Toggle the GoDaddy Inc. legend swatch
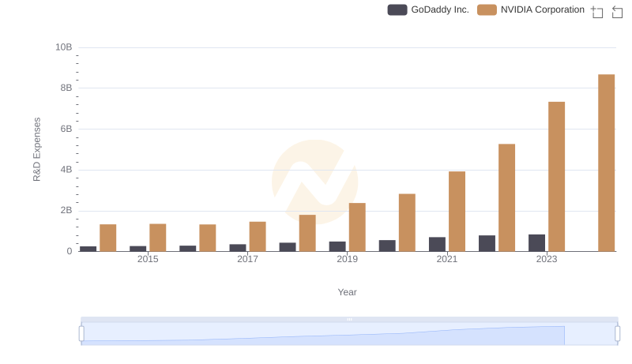 click(397, 10)
